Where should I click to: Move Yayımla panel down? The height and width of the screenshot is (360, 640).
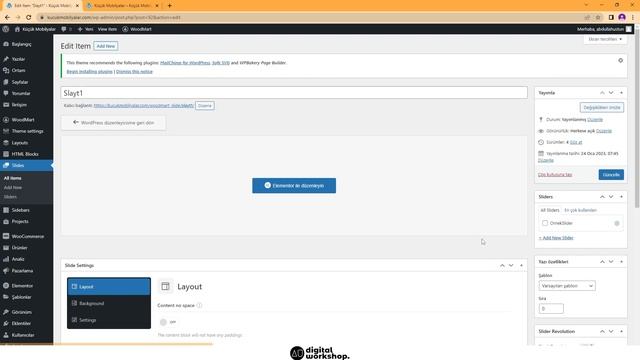click(x=611, y=93)
